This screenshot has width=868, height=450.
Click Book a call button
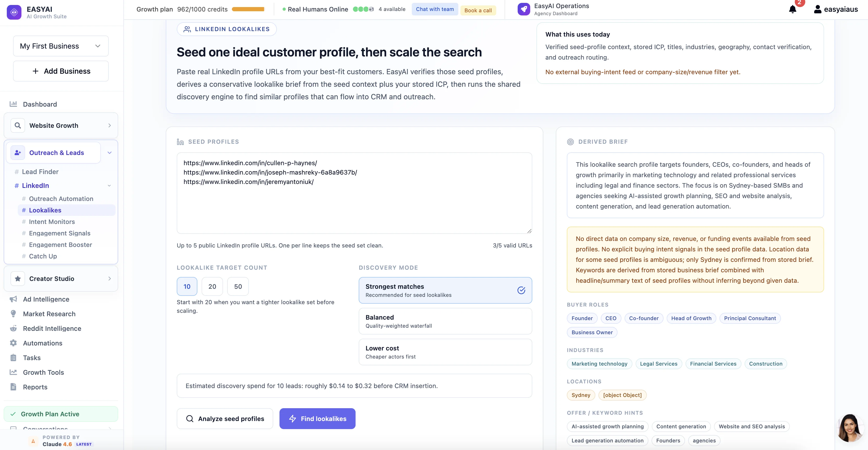tap(478, 10)
